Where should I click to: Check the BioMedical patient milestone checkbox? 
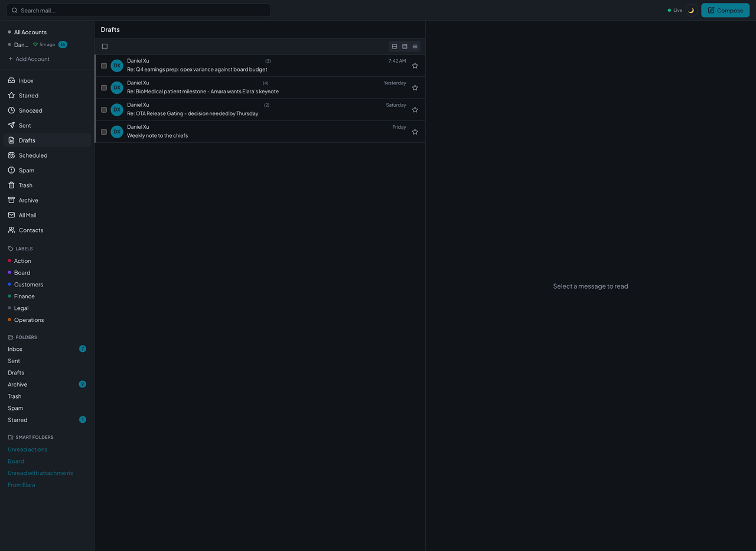104,87
